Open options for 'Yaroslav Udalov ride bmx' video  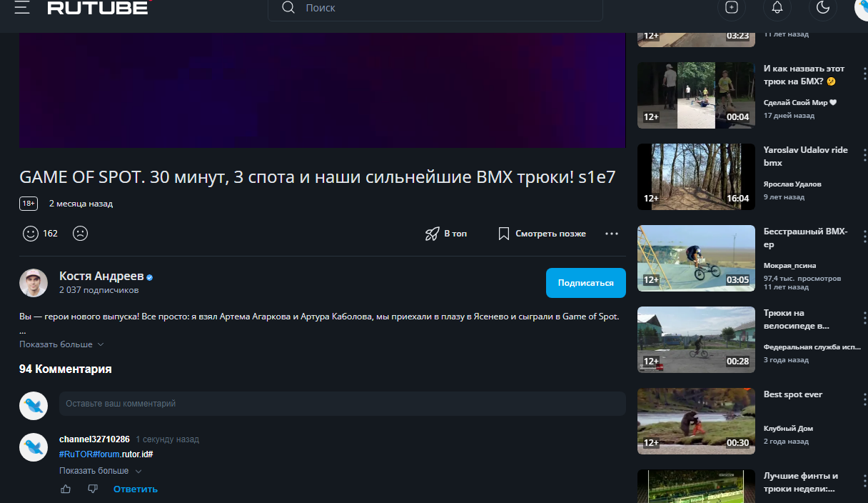point(864,154)
